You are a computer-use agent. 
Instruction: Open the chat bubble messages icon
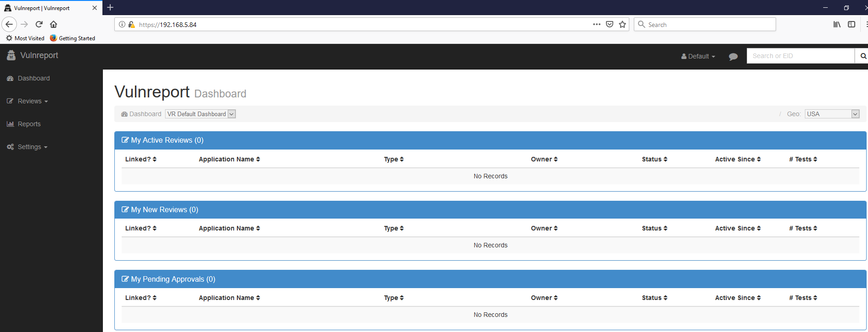point(733,56)
